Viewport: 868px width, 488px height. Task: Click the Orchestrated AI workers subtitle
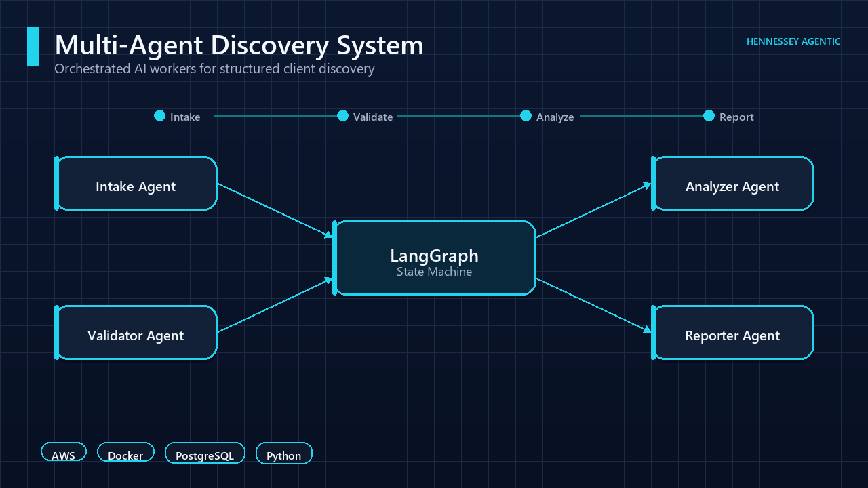(x=214, y=69)
